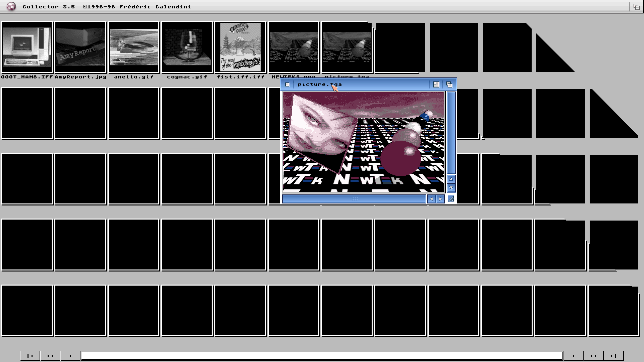
Task: Click left arrow of picture.tga horizontal scrollbar
Action: [431, 199]
